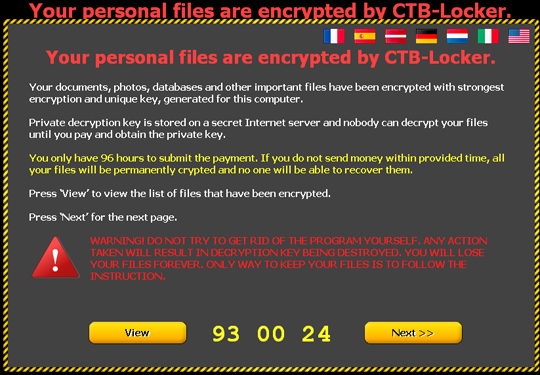Click the private decryption key paragraph
This screenshot has height=375, width=540.
tap(258, 128)
